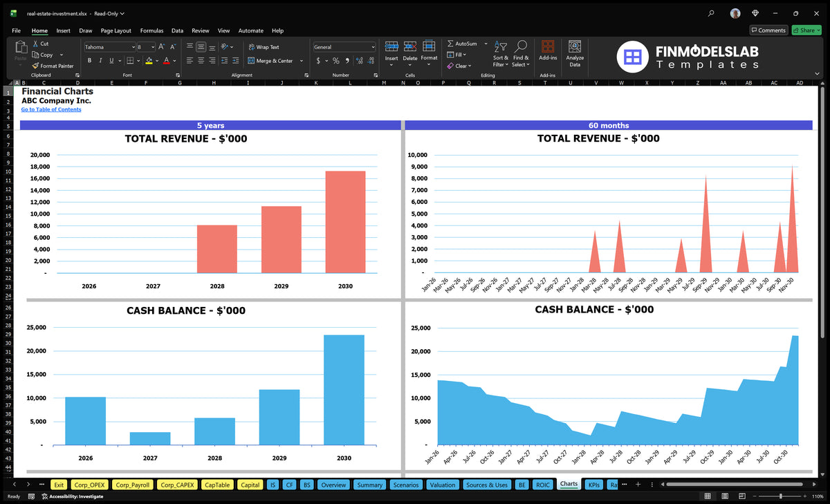
Task: Click the Align Left icon
Action: tap(190, 61)
